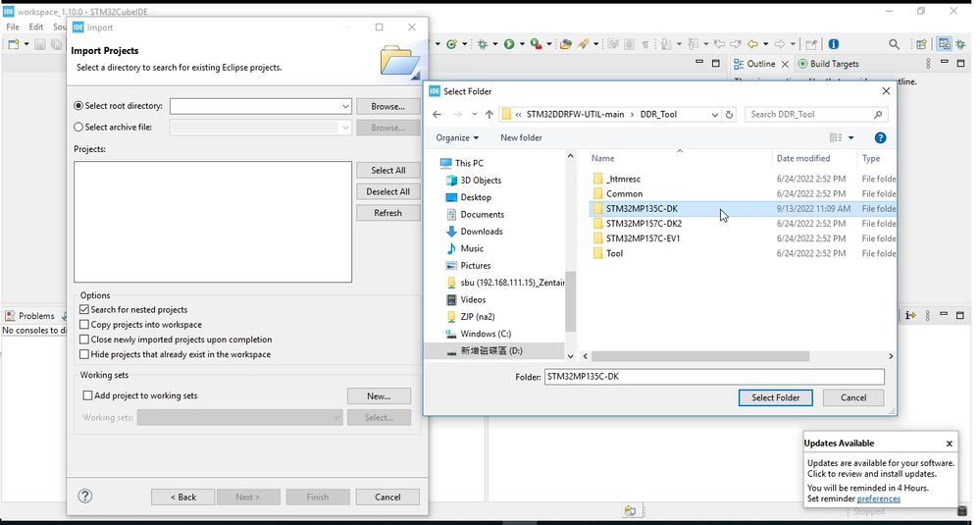
Task: Click the blue information toolbar icon
Action: coord(833,44)
